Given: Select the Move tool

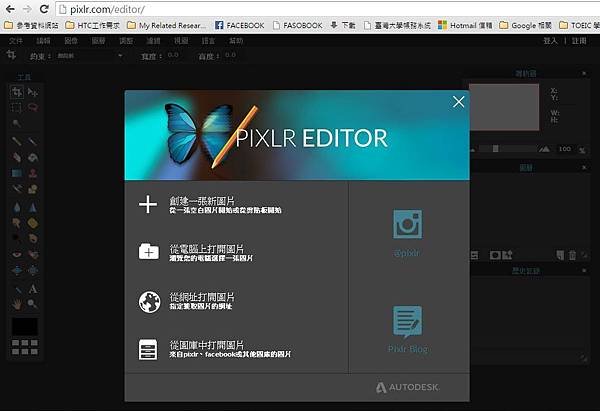Looking at the screenshot, I should (x=33, y=92).
